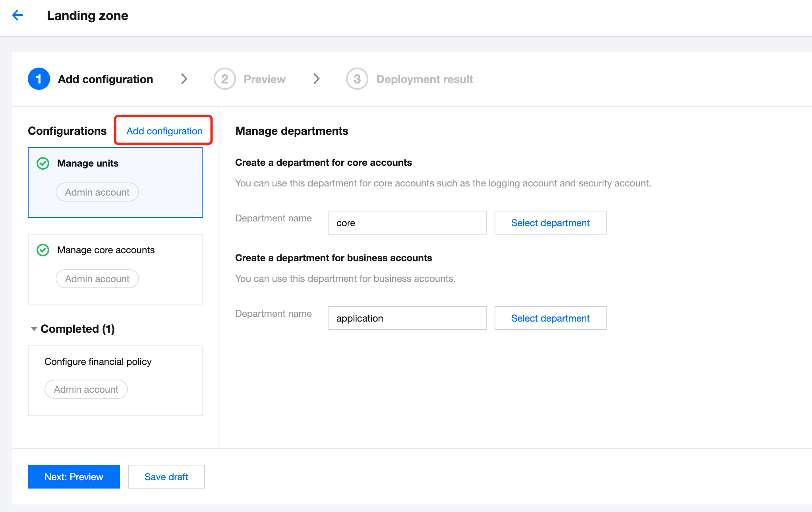Click green checkmark beside Manage core accounts

tap(43, 250)
